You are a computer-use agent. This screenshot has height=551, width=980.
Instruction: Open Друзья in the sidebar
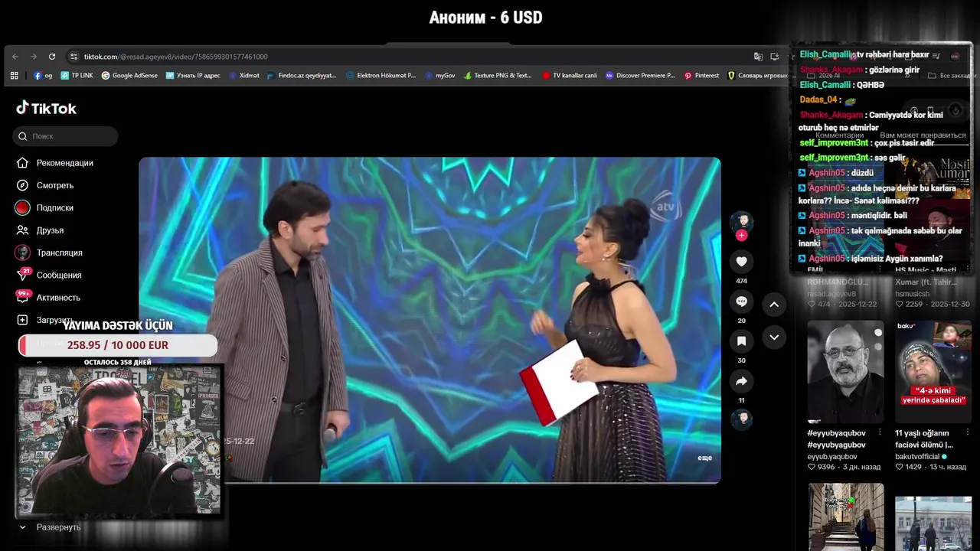pyautogui.click(x=40, y=230)
